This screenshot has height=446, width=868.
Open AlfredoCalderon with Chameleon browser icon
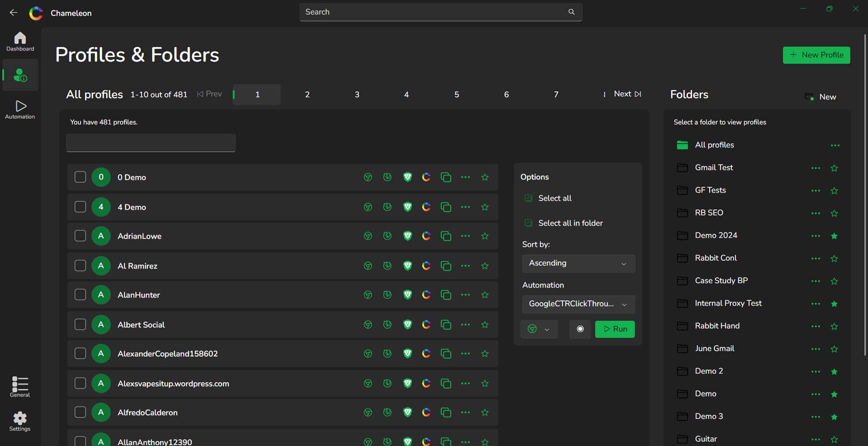[426, 412]
